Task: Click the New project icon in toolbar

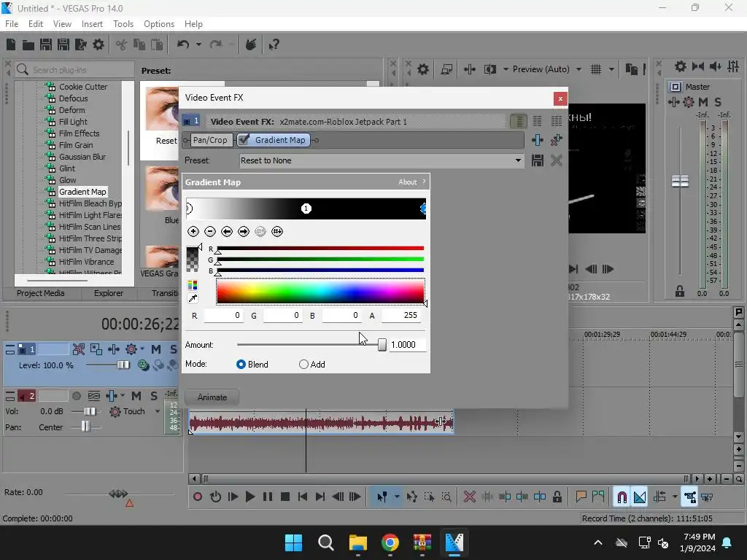Action: click(11, 44)
